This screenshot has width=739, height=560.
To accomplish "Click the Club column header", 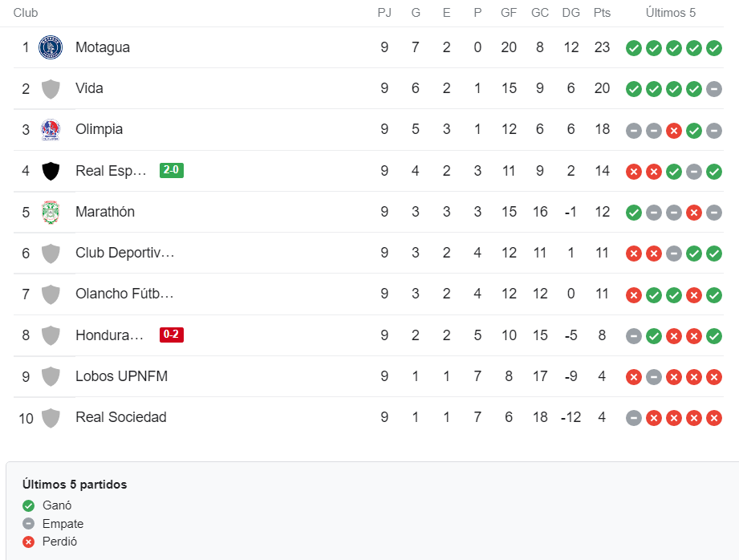I will 26,13.
